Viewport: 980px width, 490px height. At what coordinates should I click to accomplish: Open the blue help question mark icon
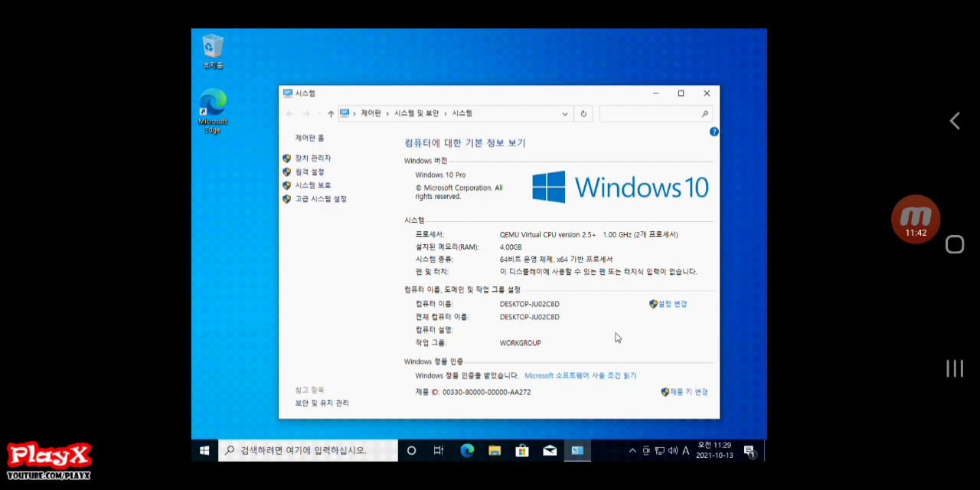714,132
